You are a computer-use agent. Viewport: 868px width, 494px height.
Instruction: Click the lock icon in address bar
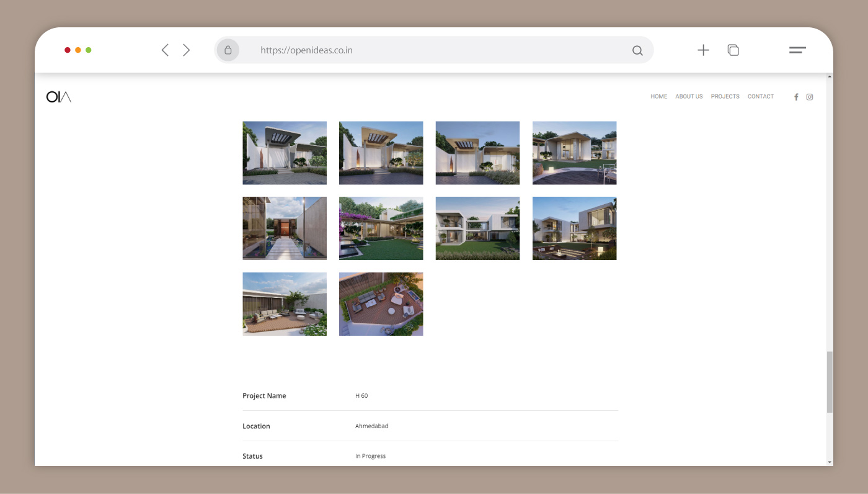click(x=228, y=50)
